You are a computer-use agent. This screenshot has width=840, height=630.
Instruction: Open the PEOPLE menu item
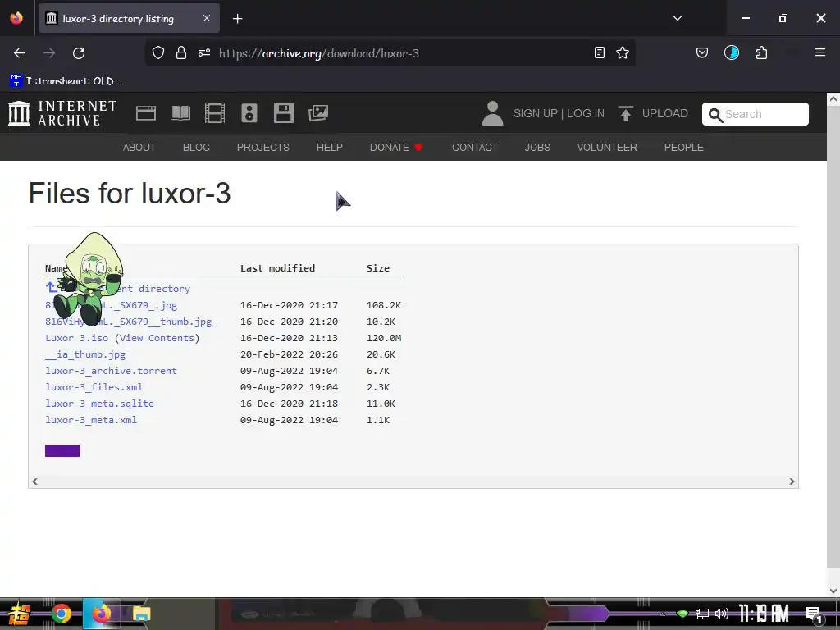tap(683, 148)
